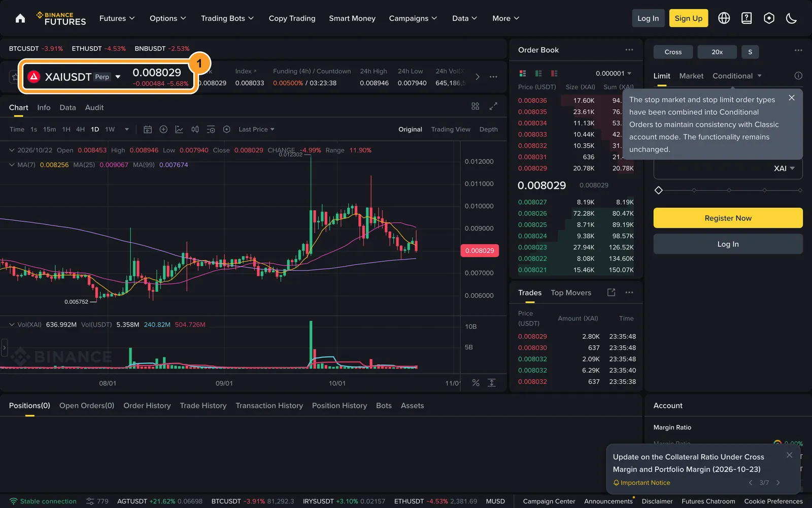Show both bids and asks order book view
This screenshot has width=812, height=508.
pyautogui.click(x=523, y=73)
